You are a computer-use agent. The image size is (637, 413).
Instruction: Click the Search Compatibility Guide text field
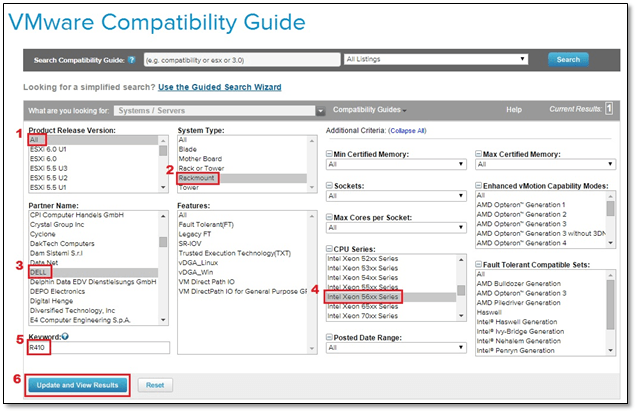(x=242, y=60)
